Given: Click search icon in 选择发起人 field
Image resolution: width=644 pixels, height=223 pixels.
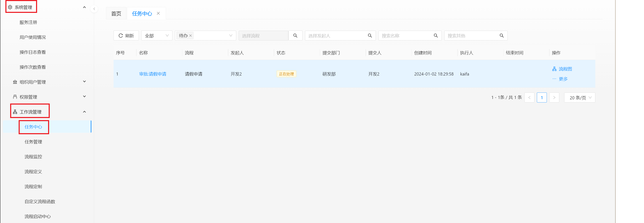Looking at the screenshot, I should coord(370,35).
